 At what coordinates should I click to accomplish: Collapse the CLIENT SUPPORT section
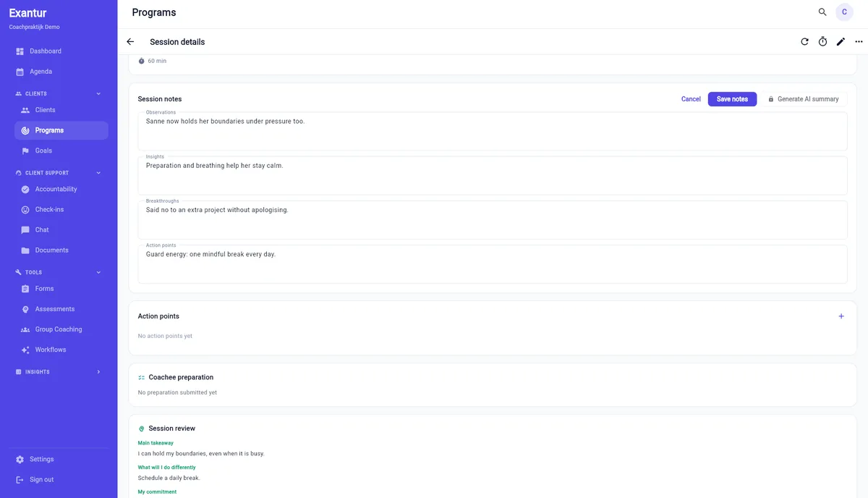pyautogui.click(x=98, y=173)
